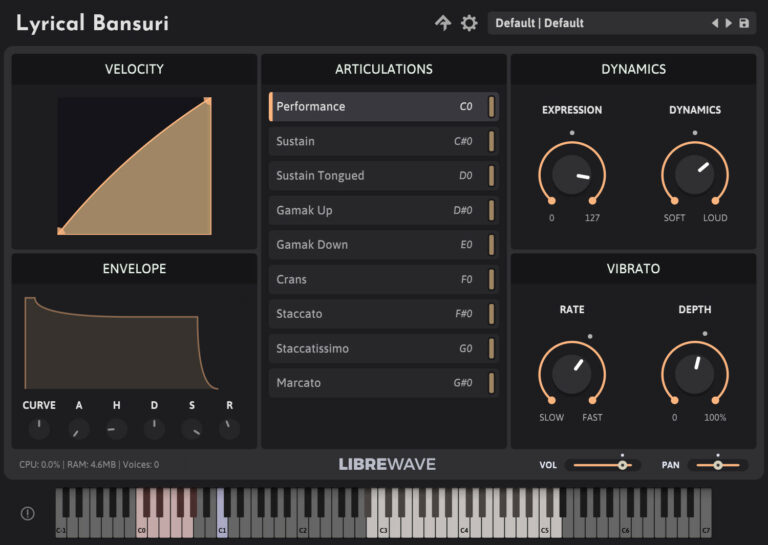Click the envelope S (sustain) knob

(x=192, y=428)
